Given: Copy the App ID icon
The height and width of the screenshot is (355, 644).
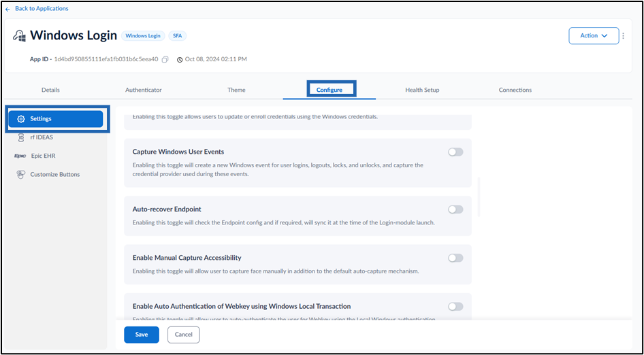Looking at the screenshot, I should coord(165,60).
